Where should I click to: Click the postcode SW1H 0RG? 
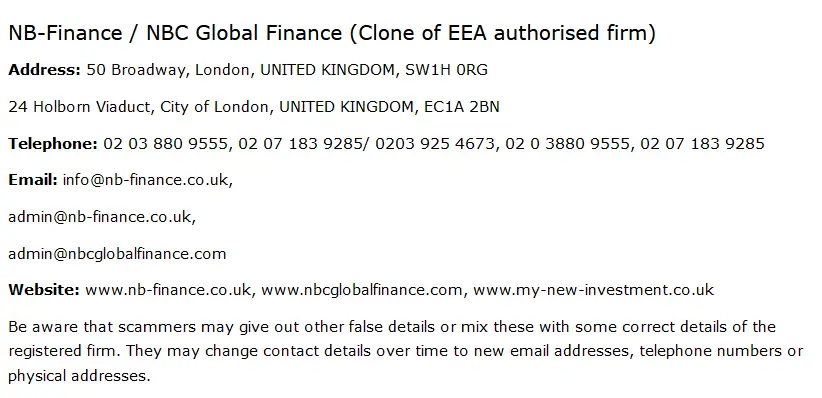(446, 70)
